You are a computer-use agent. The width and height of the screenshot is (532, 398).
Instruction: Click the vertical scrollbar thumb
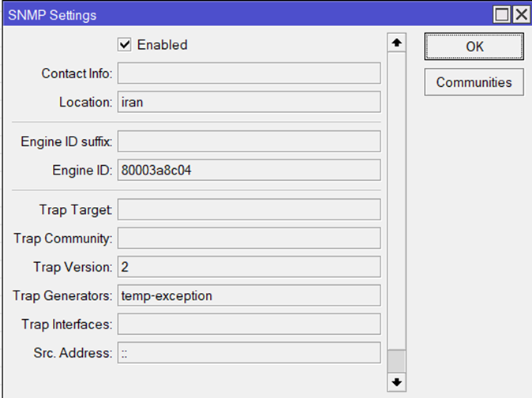point(397,360)
